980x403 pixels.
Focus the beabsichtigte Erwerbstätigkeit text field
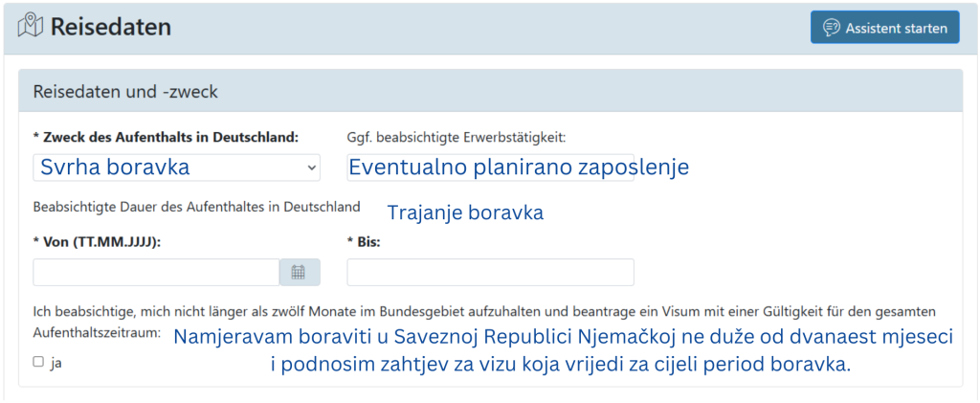click(x=490, y=168)
